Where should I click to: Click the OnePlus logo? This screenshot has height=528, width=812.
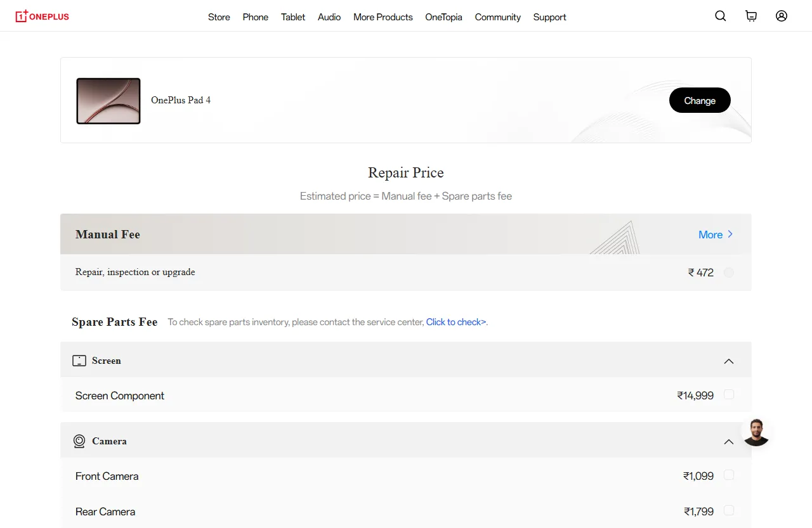point(42,16)
